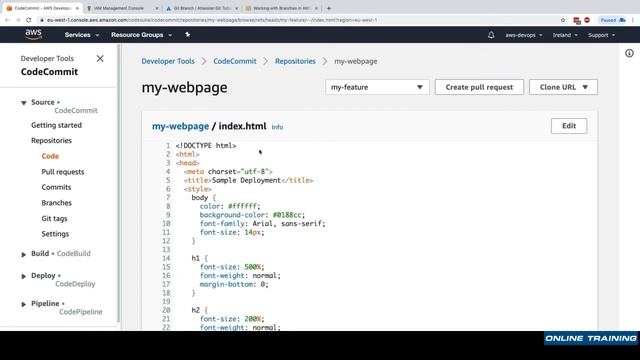This screenshot has height=360, width=640.
Task: Click the Info link beside index.html
Action: click(x=278, y=127)
